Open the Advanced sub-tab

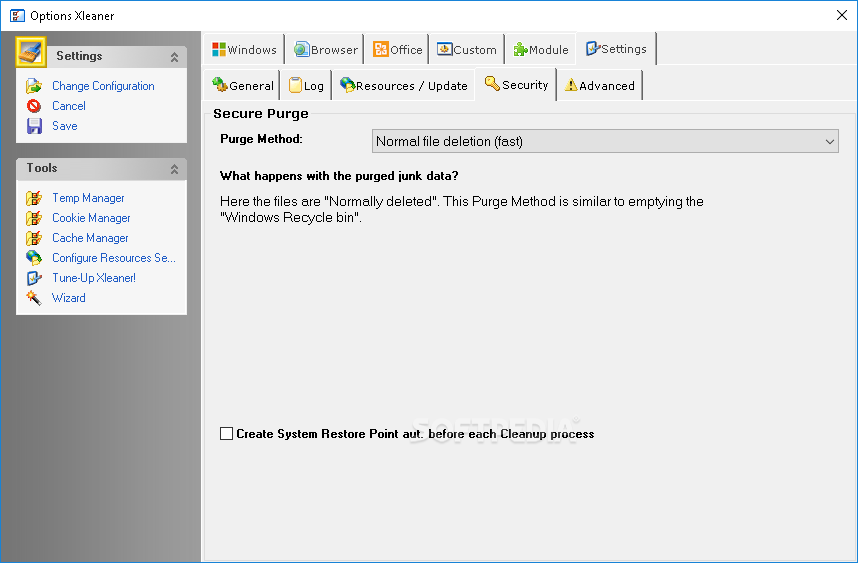(x=600, y=86)
